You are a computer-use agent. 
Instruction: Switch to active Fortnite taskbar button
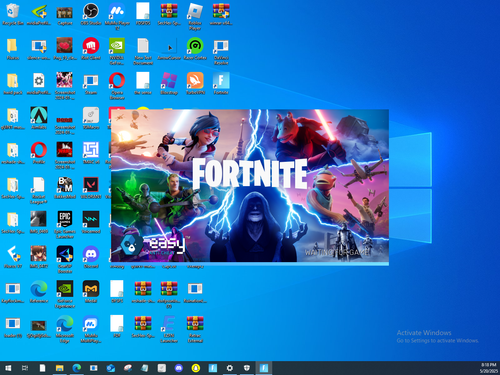coord(264,368)
